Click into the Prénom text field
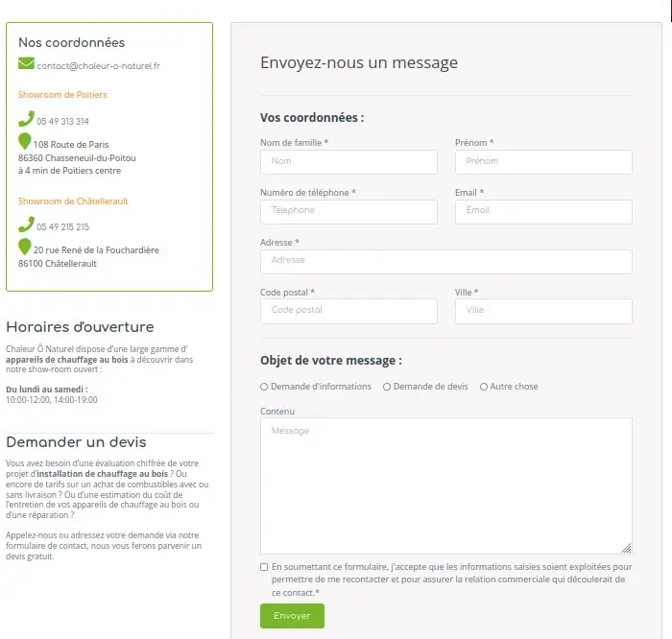The height and width of the screenshot is (639, 672). click(543, 161)
